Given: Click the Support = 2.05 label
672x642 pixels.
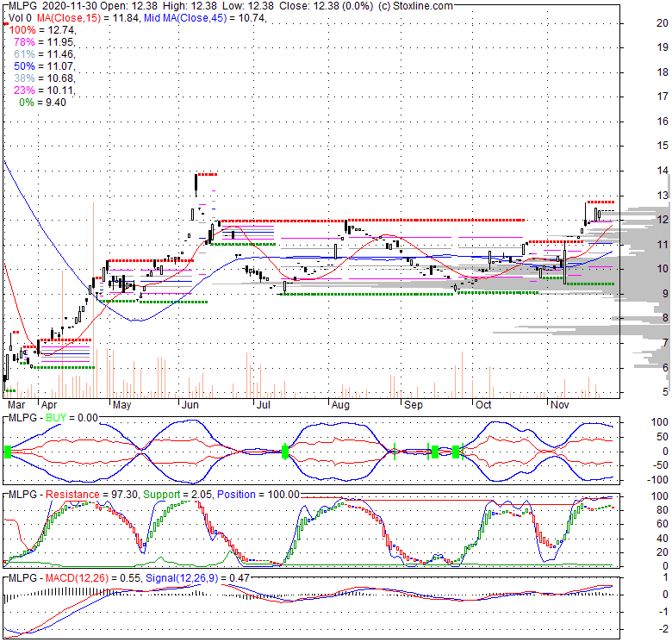Looking at the screenshot, I should [177, 494].
